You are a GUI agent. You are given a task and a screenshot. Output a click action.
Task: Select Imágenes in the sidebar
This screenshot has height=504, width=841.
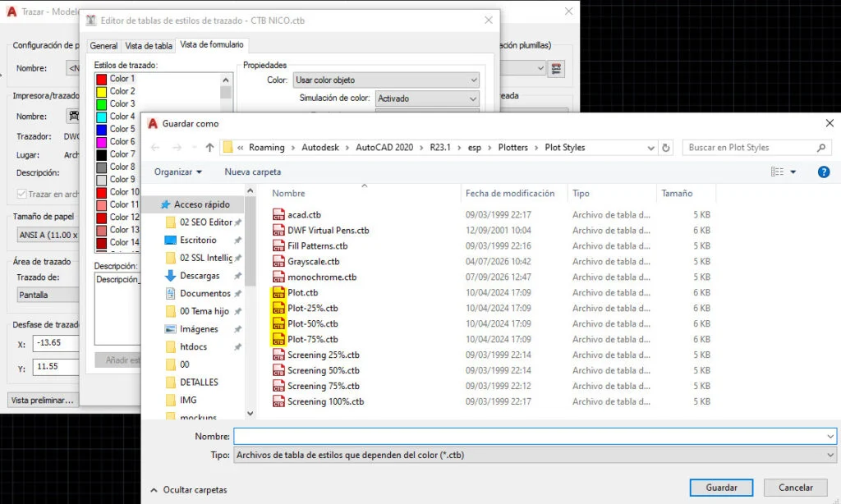[x=199, y=328]
